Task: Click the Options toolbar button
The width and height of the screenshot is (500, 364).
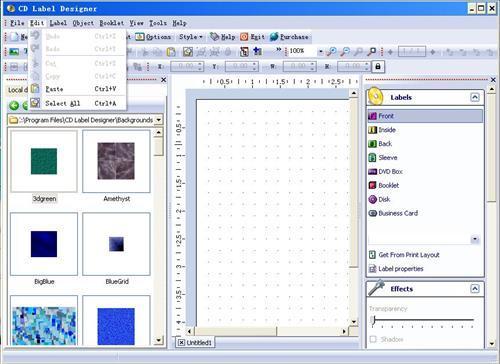Action: (153, 37)
